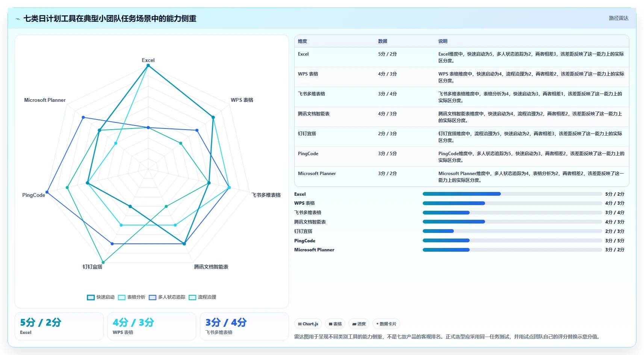Click the 钉钉宜搭 radar axis label
Screen dimensions: 644x355
click(92, 267)
